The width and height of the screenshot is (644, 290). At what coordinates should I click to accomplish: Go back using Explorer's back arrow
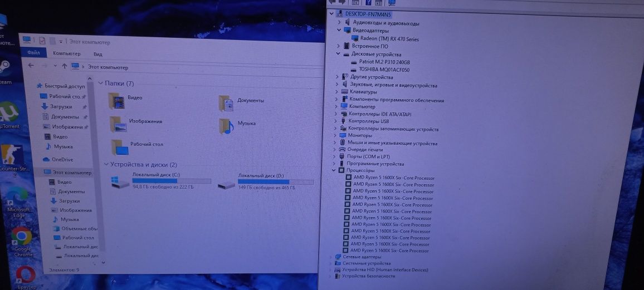tap(31, 65)
